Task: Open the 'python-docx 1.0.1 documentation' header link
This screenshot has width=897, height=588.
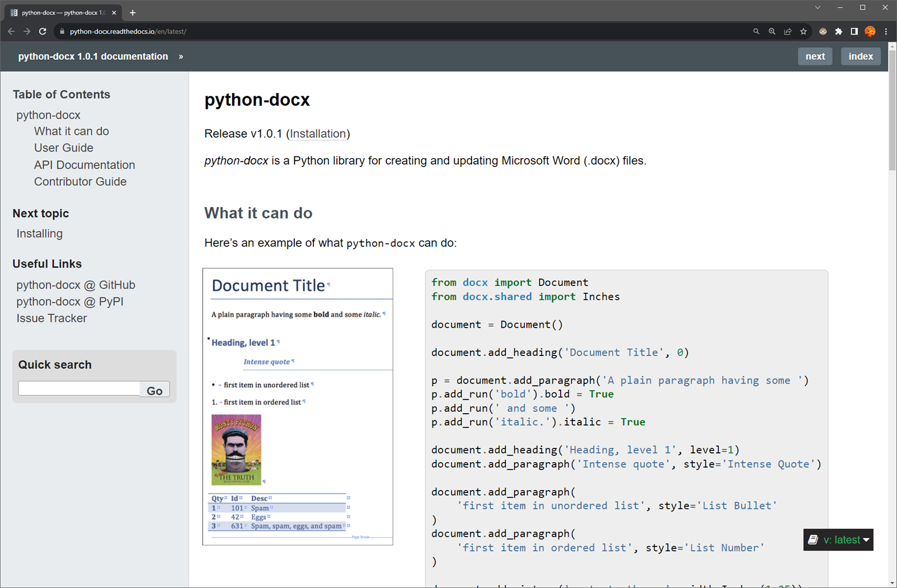Action: [x=93, y=56]
